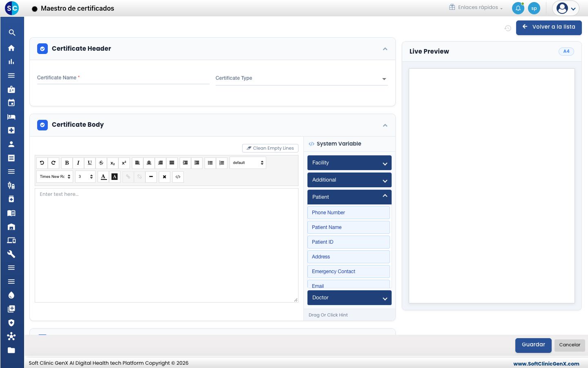Expand the Additional variable group
The image size is (588, 368).
(350, 180)
